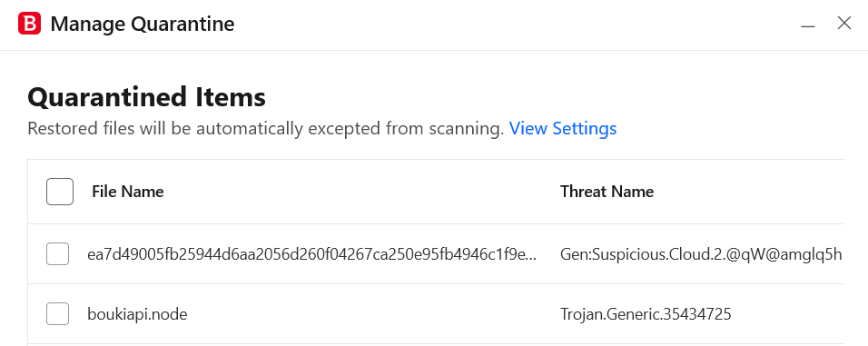Check the box for the ea7d49005fb... file
The width and height of the screenshot is (868, 346).
point(57,254)
